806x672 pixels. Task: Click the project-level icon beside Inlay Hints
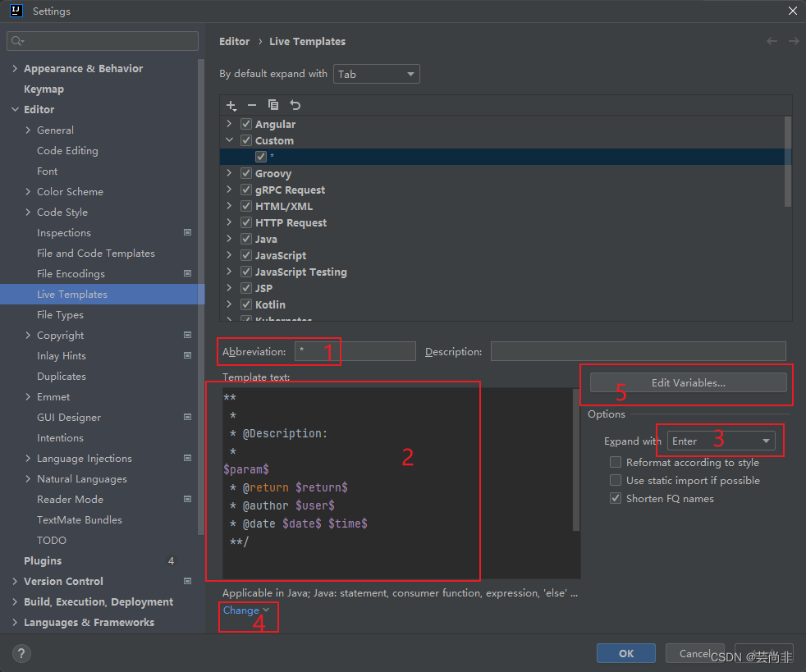188,355
